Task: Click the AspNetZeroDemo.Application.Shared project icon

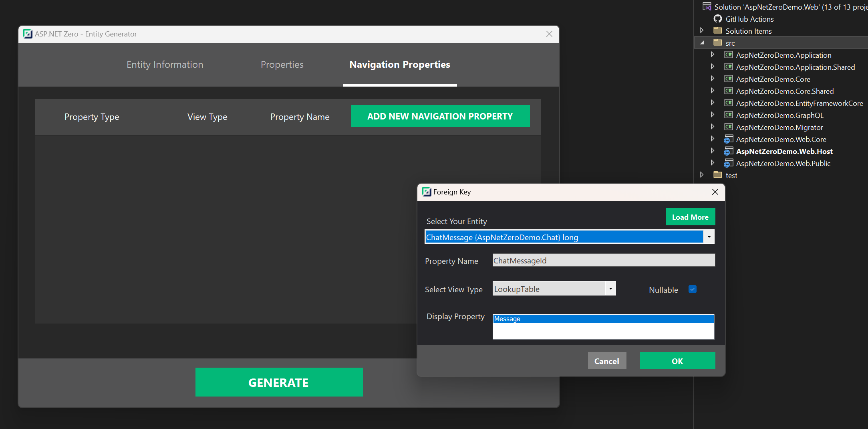Action: coord(729,67)
